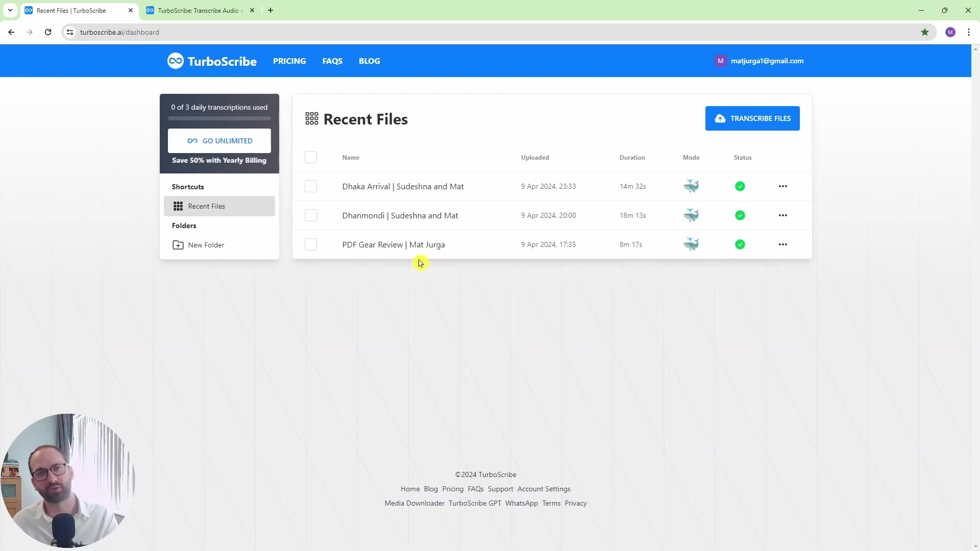Select the PDF Gear Review checkbox
This screenshot has width=980, height=551.
pos(310,244)
